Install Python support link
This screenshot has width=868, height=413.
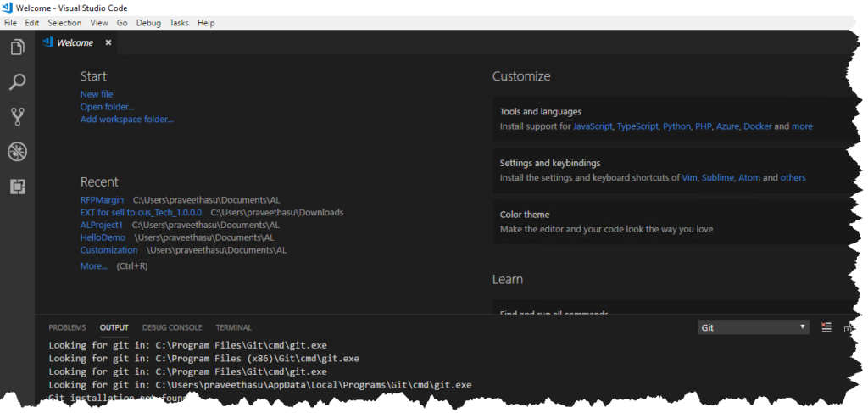pos(676,126)
